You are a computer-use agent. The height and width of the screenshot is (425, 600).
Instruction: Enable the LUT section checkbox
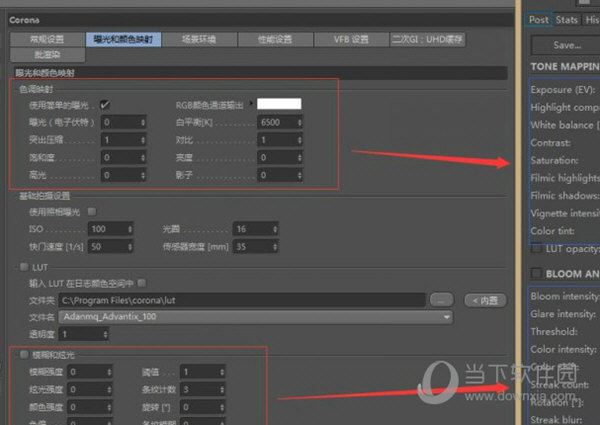click(x=24, y=267)
